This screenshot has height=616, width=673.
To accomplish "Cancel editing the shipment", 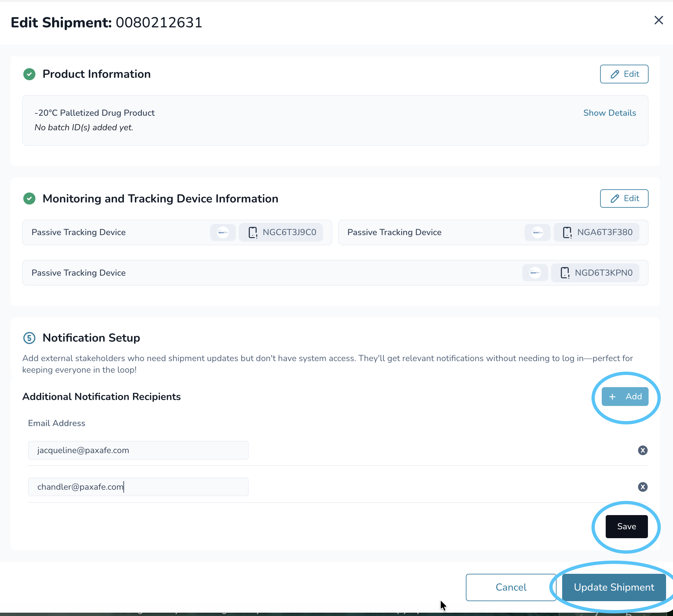I will coord(511,588).
